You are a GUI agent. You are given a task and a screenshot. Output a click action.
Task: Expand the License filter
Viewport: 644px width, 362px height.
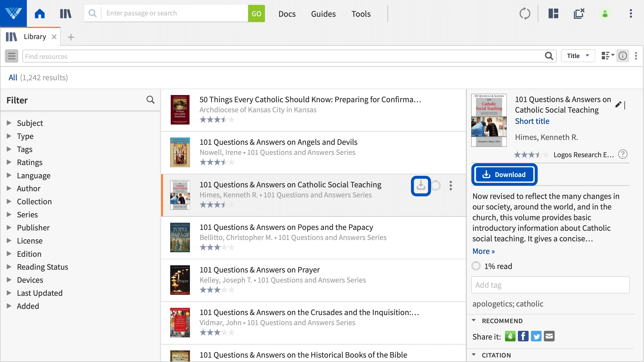click(x=9, y=241)
